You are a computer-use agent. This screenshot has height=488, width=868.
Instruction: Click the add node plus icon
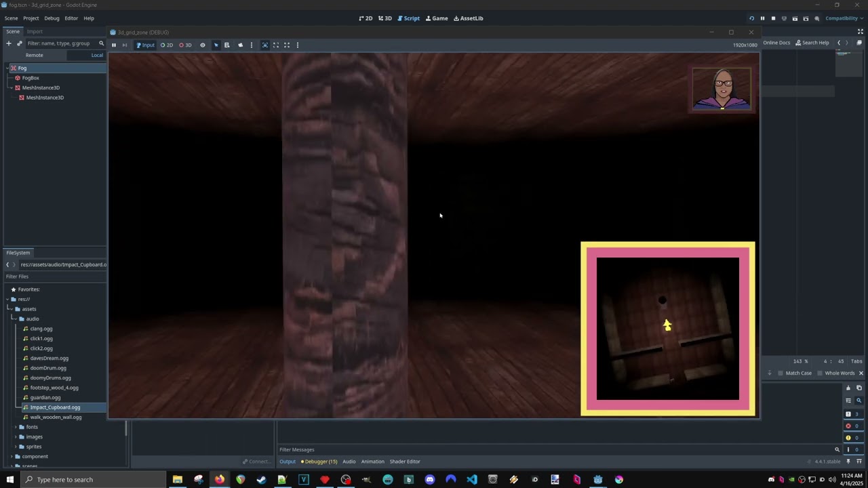[9, 43]
